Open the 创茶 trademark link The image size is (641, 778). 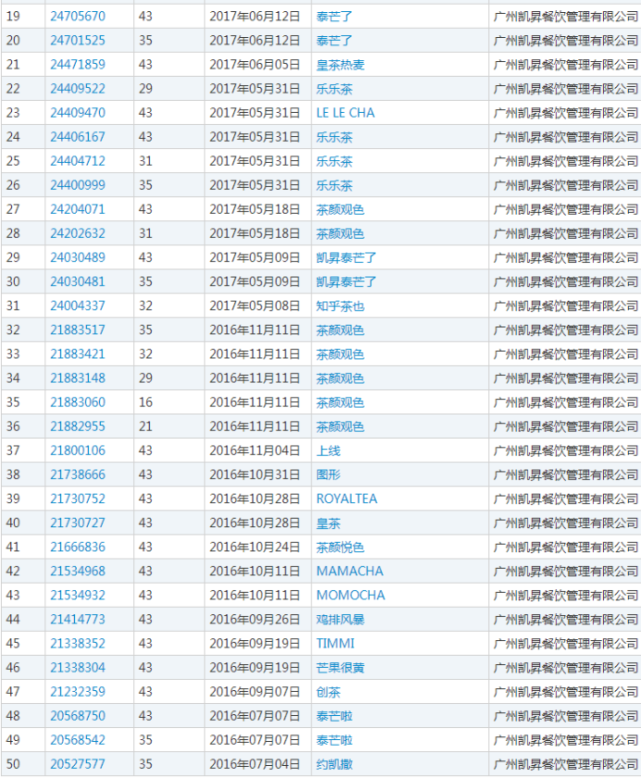328,692
